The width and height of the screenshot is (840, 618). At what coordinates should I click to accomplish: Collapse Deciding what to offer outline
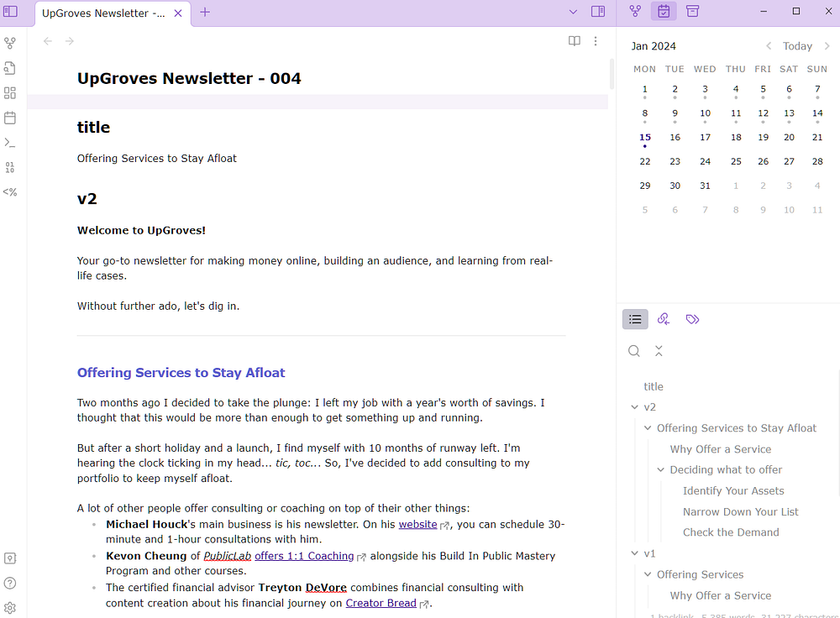(660, 469)
